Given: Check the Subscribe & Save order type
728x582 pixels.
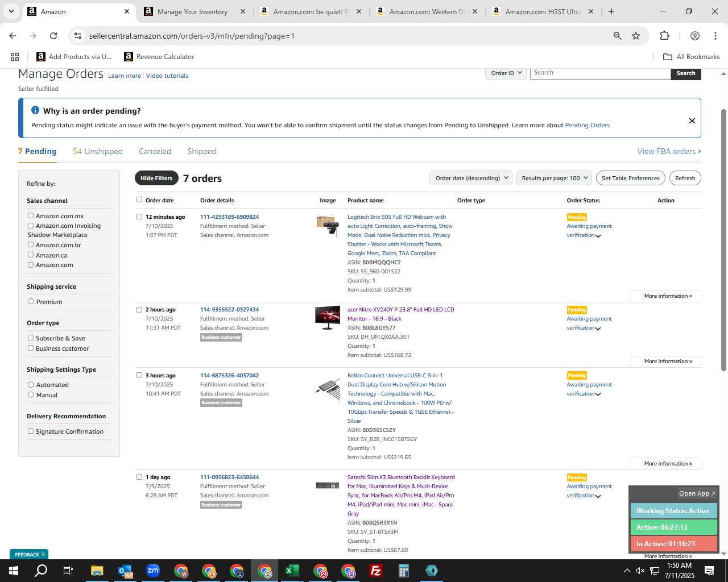Looking at the screenshot, I should 31,338.
